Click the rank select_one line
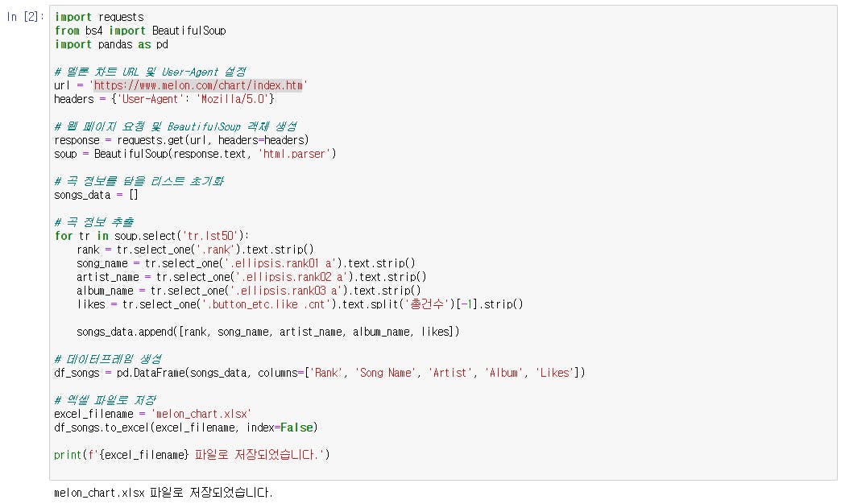The width and height of the screenshot is (841, 504). 195,250
